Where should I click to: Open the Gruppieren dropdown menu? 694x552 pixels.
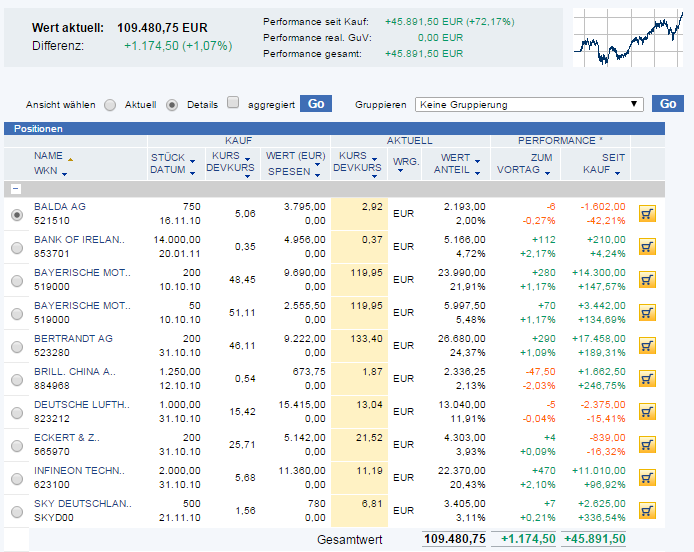point(530,104)
